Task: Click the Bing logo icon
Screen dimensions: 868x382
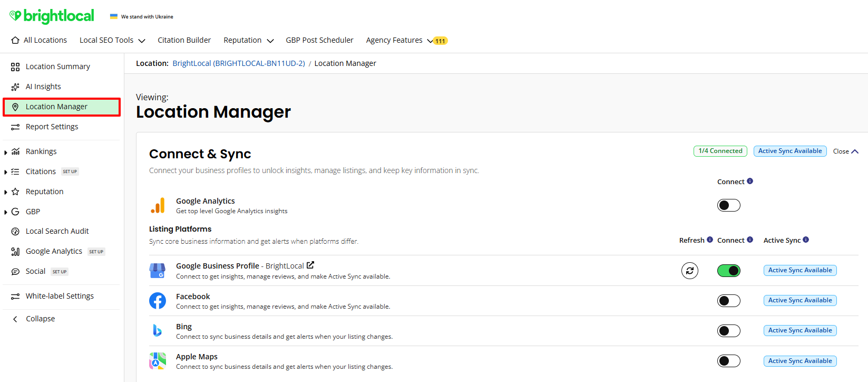Action: (157, 331)
